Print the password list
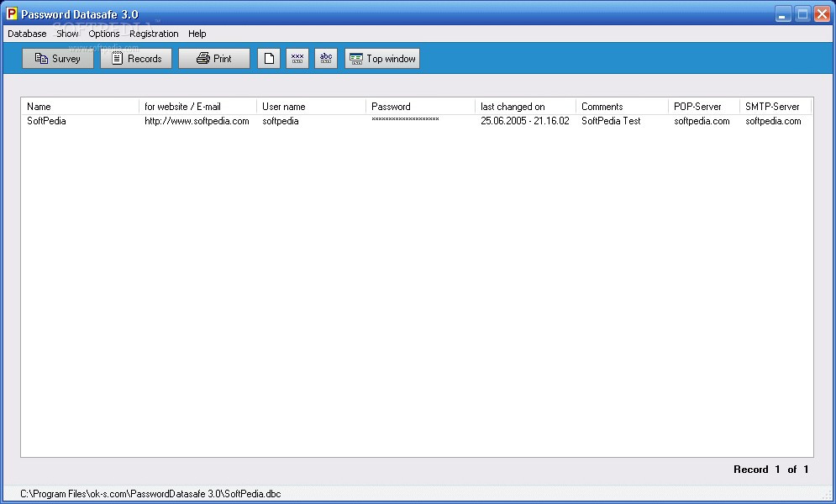 point(213,59)
